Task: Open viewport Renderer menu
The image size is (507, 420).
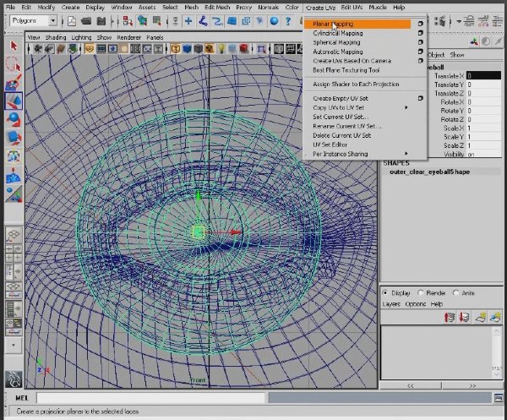Action: pos(128,37)
